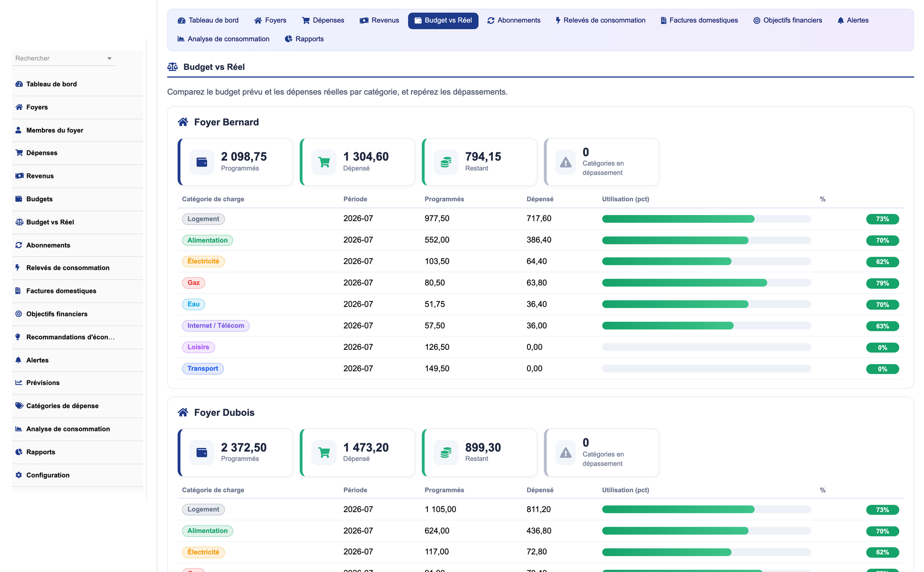Open the Rechercher dropdown arrow
924x572 pixels.
(109, 58)
